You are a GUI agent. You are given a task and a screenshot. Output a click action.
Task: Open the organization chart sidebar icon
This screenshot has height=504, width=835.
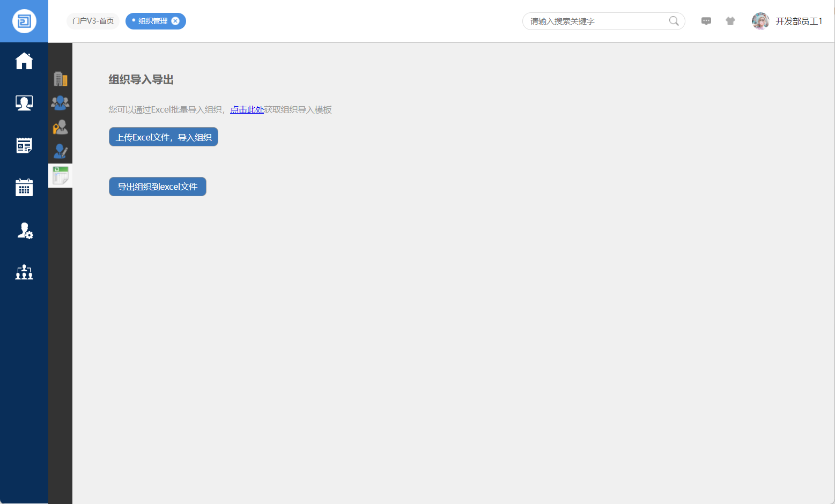pyautogui.click(x=24, y=272)
